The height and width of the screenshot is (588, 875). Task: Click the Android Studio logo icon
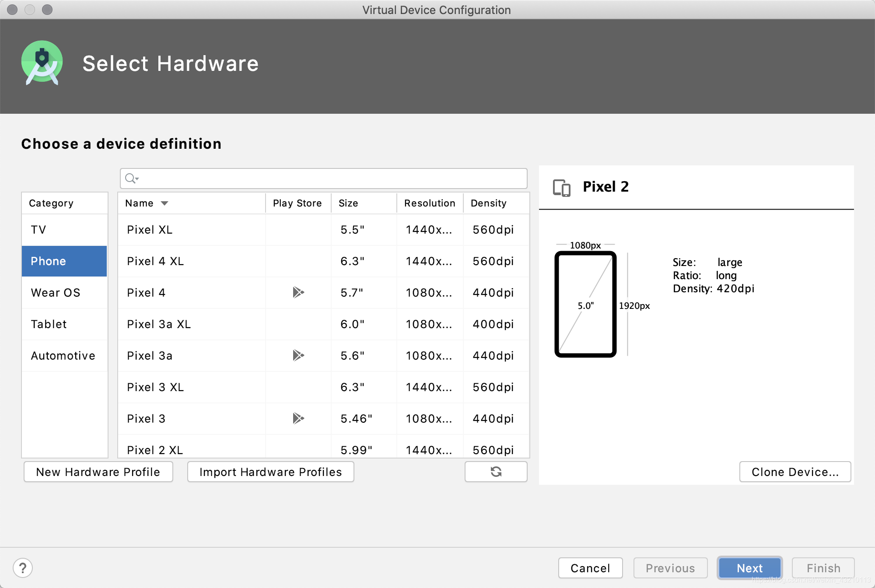pyautogui.click(x=42, y=63)
